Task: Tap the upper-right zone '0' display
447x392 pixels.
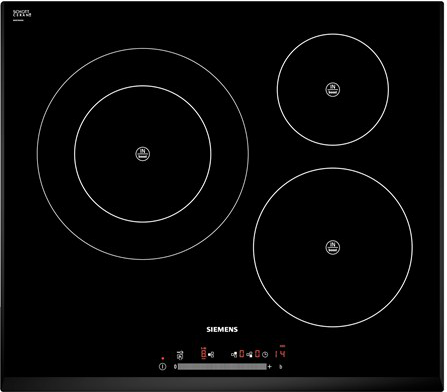Action: pyautogui.click(x=242, y=354)
